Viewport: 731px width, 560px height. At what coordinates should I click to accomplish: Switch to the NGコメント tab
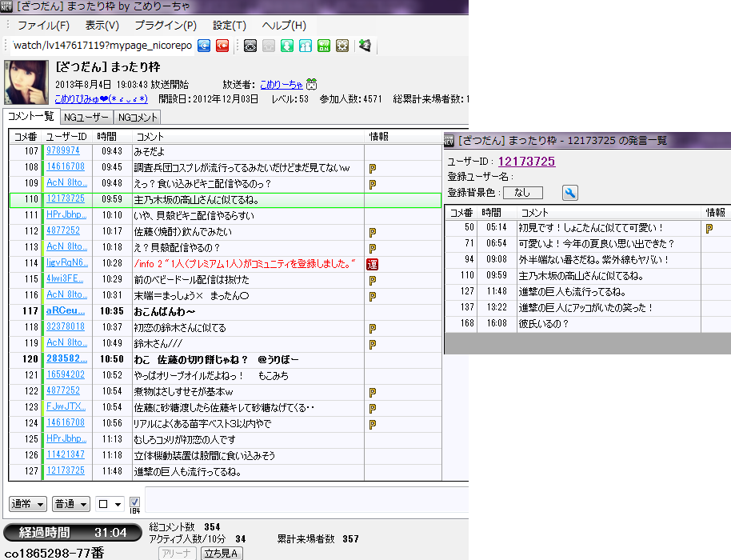click(138, 118)
